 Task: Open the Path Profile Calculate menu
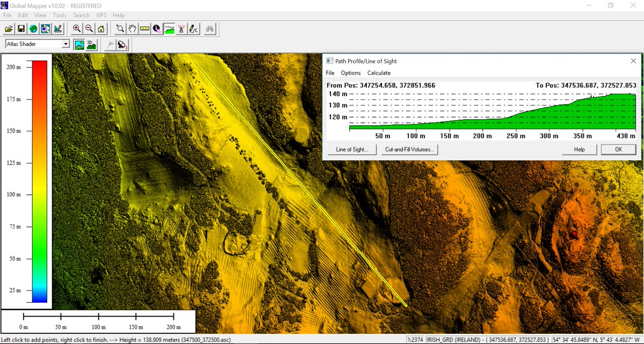[x=379, y=73]
